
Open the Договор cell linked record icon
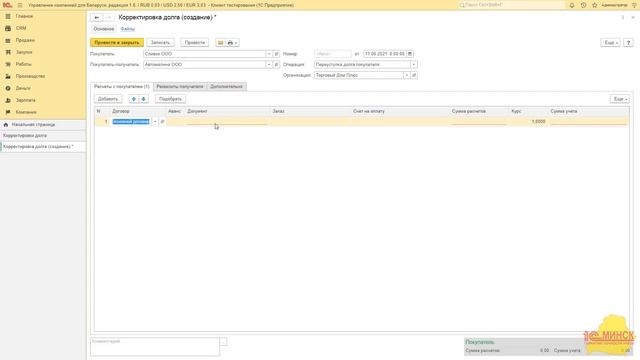point(162,122)
